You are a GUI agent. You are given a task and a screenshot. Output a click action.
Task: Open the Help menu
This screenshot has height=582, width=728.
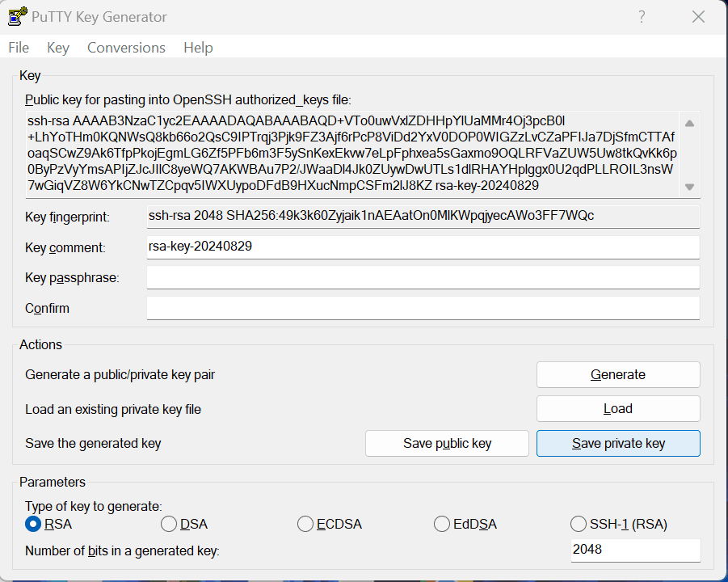coord(198,48)
